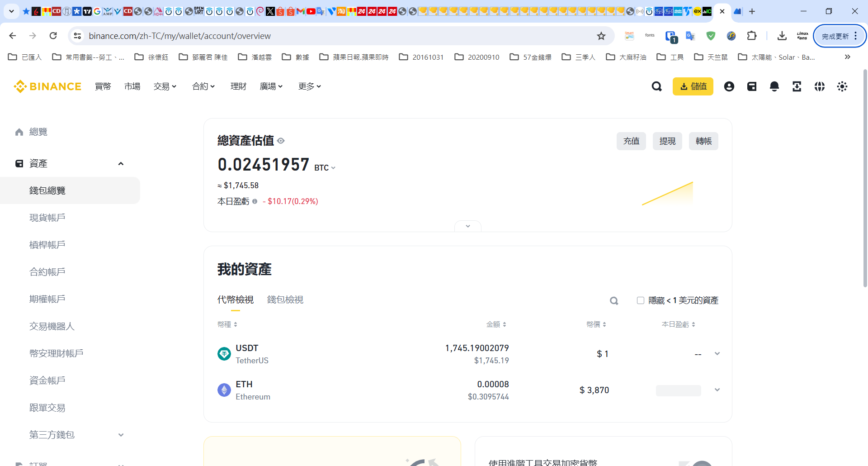Bookmark page with the star icon
The width and height of the screenshot is (868, 466).
pos(601,36)
